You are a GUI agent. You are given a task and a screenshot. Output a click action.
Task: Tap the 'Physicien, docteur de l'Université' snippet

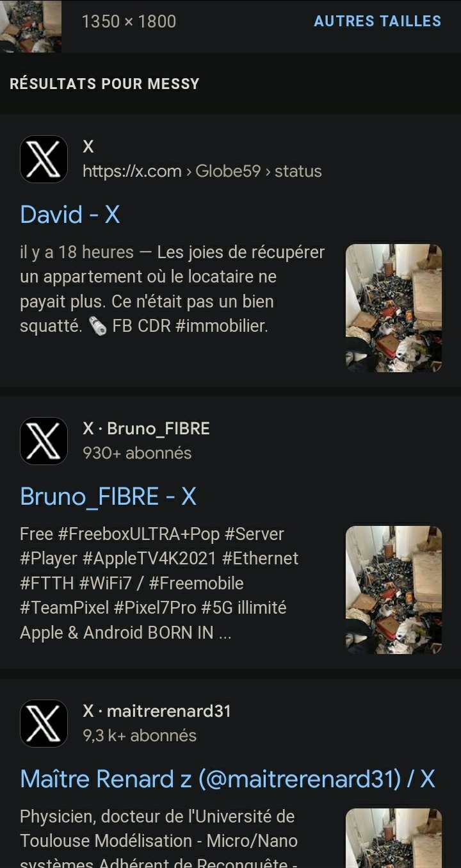click(158, 817)
